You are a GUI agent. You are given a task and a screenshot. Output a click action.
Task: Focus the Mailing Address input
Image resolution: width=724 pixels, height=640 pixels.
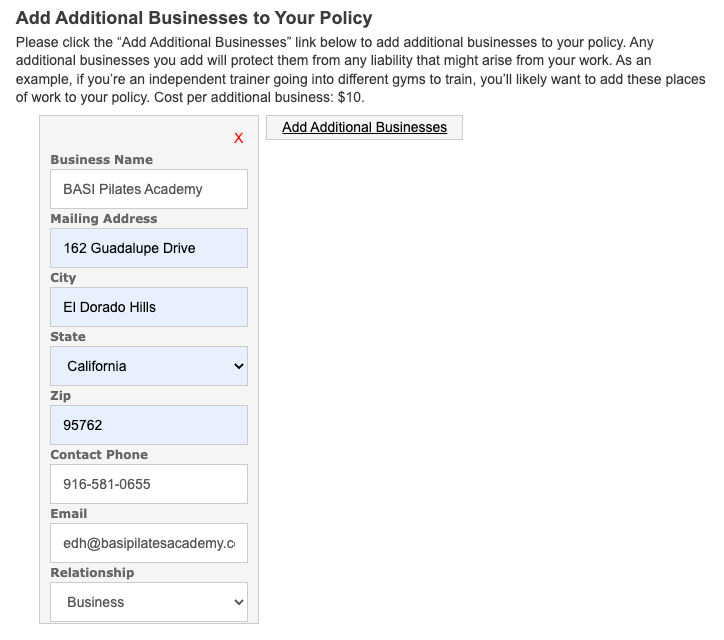point(149,248)
